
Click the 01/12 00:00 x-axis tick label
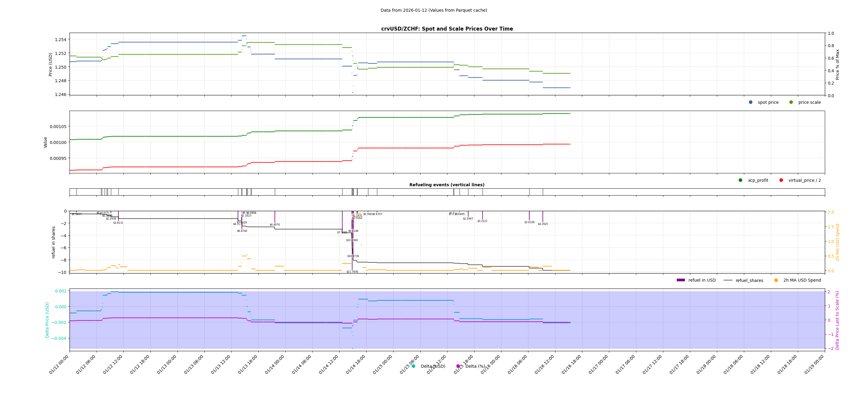tap(59, 365)
